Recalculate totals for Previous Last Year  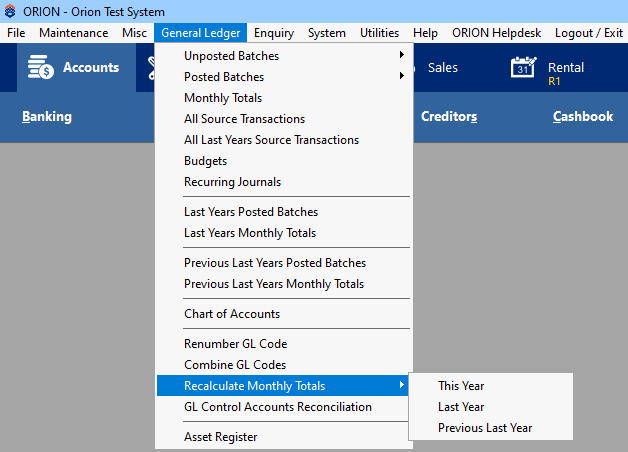click(x=491, y=428)
